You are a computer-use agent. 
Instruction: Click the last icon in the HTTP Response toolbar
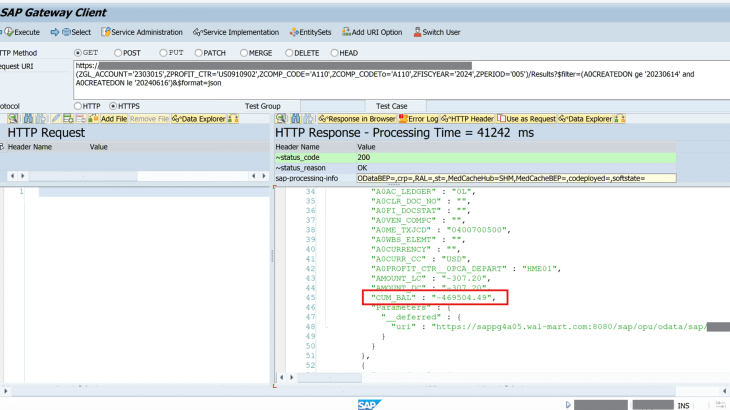click(x=620, y=119)
